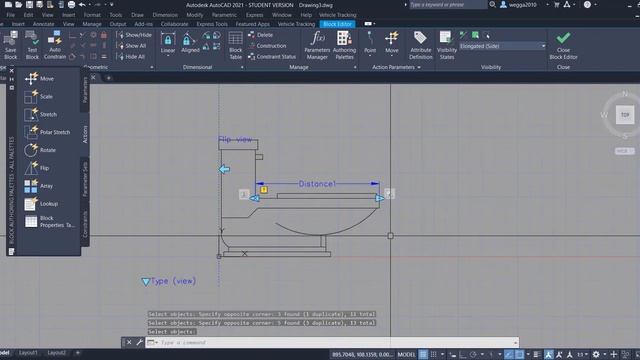Open the user account wegga2010 dropdown
The width and height of the screenshot is (640, 360).
[523, 5]
